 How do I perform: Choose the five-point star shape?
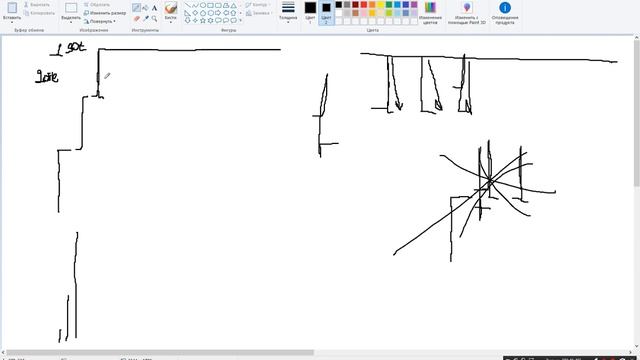click(x=202, y=20)
